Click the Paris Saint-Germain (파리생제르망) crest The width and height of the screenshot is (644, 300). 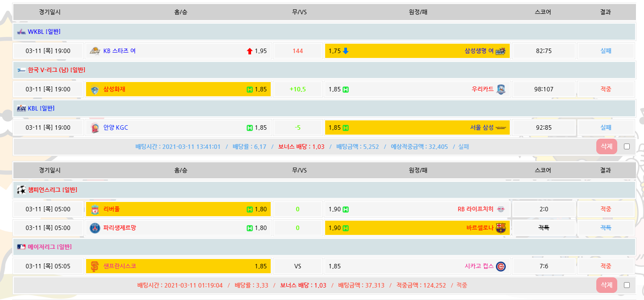click(x=95, y=228)
